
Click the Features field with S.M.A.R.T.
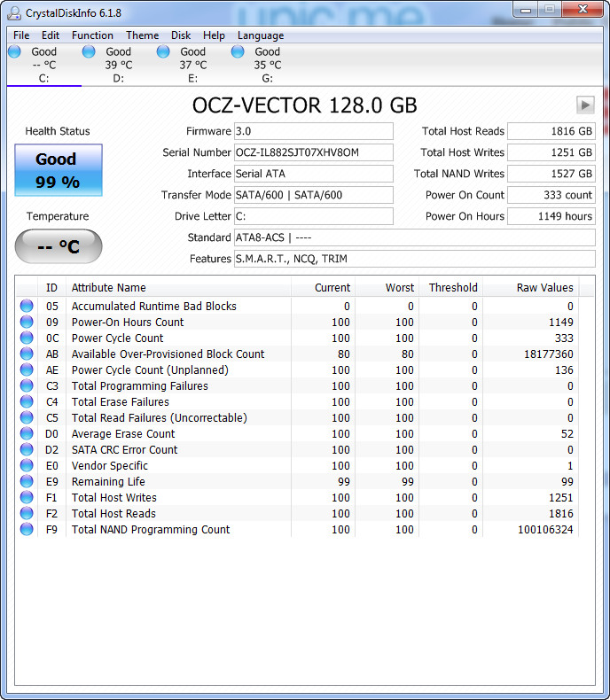click(415, 259)
